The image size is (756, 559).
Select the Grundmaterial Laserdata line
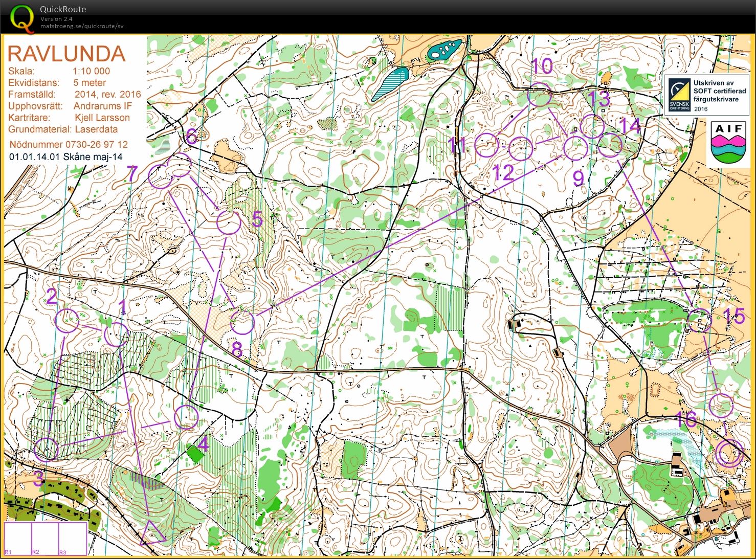(62, 129)
